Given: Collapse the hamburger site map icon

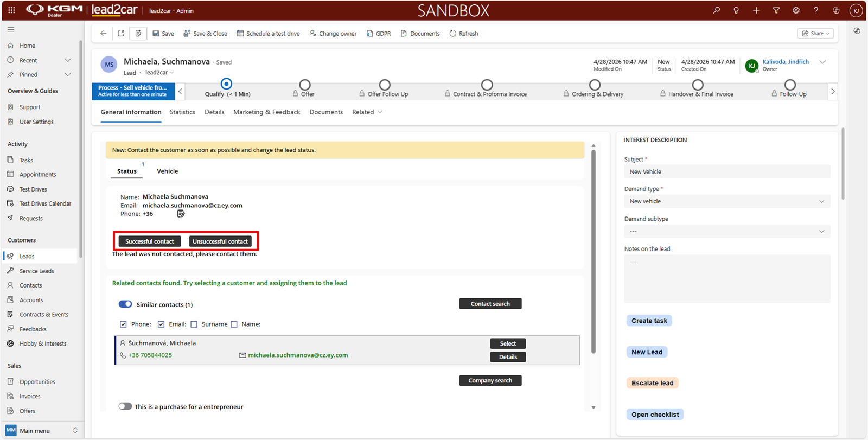Looking at the screenshot, I should (11, 30).
